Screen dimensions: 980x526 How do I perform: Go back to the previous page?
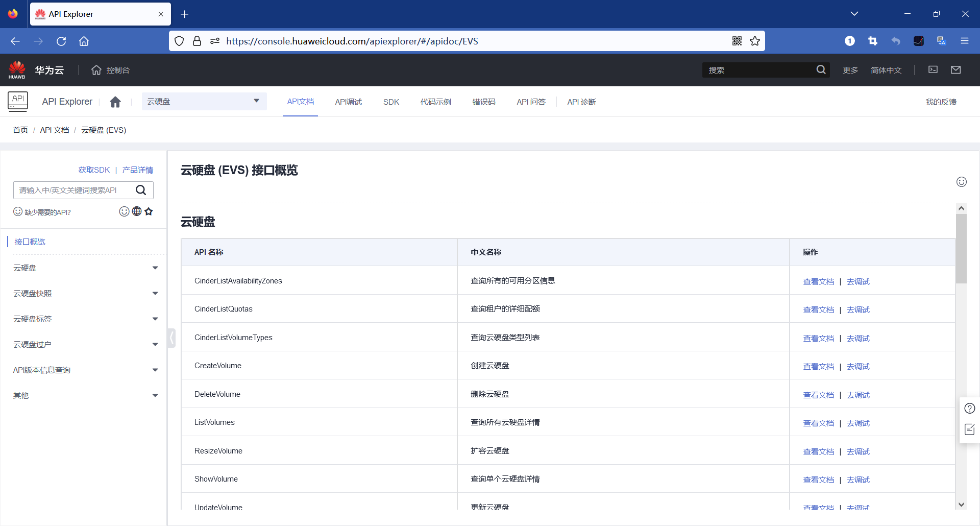(x=15, y=41)
